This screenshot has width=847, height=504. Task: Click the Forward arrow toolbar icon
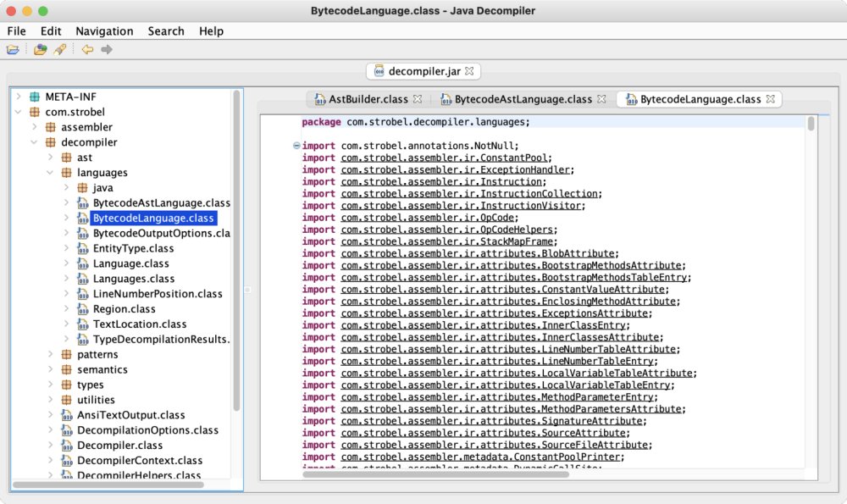pyautogui.click(x=107, y=50)
